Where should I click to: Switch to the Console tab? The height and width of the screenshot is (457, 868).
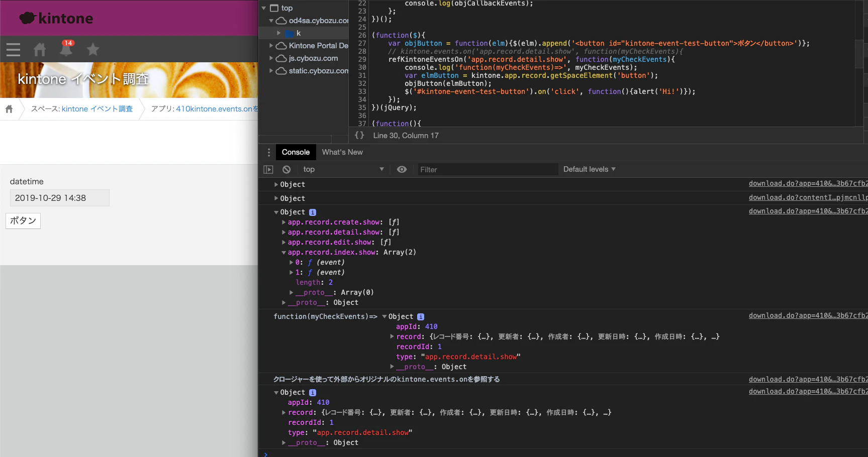point(296,152)
